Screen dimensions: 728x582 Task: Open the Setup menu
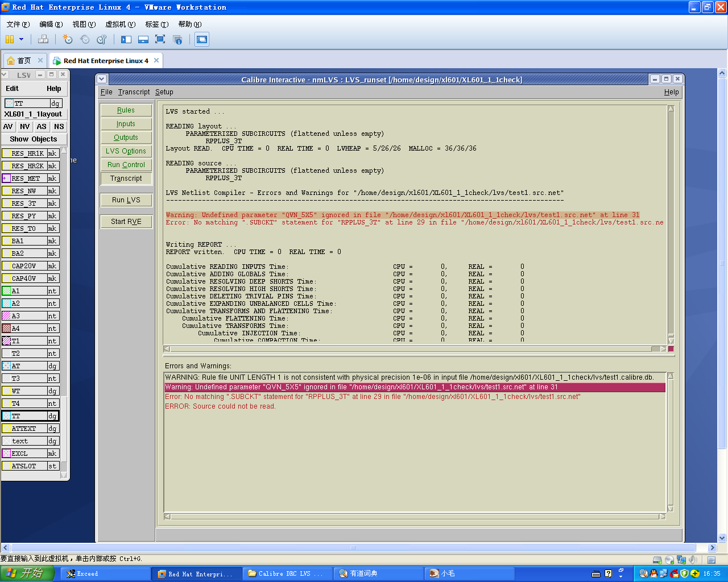164,92
